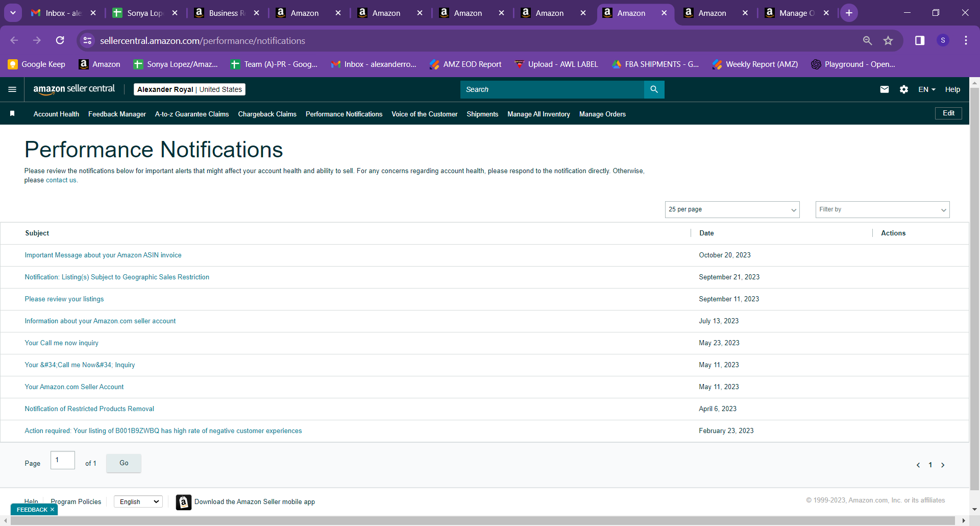Screen dimensions: 980x526
Task: Open A-to-z Guarantee Claims
Action: coord(192,114)
